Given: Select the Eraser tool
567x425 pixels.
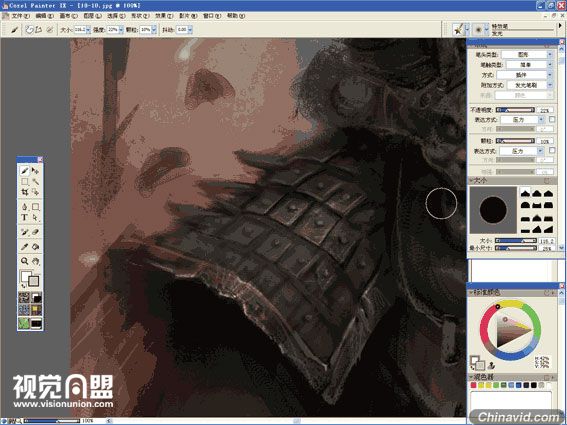Looking at the screenshot, I should coord(35,232).
